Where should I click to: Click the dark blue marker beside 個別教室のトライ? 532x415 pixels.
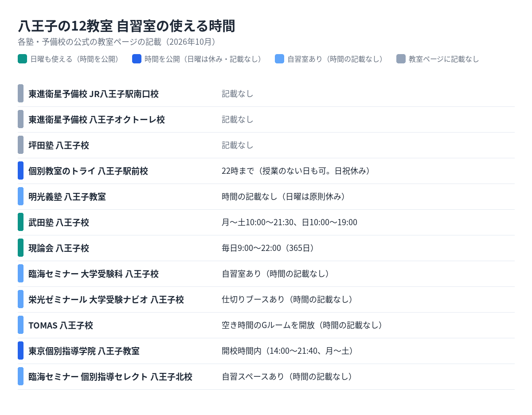click(x=20, y=171)
